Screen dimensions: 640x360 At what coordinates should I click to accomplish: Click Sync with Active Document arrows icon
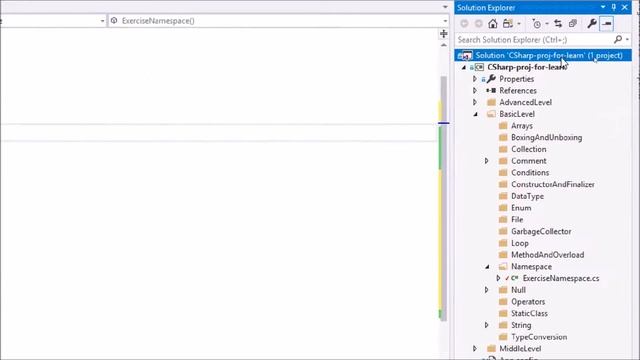click(x=558, y=24)
